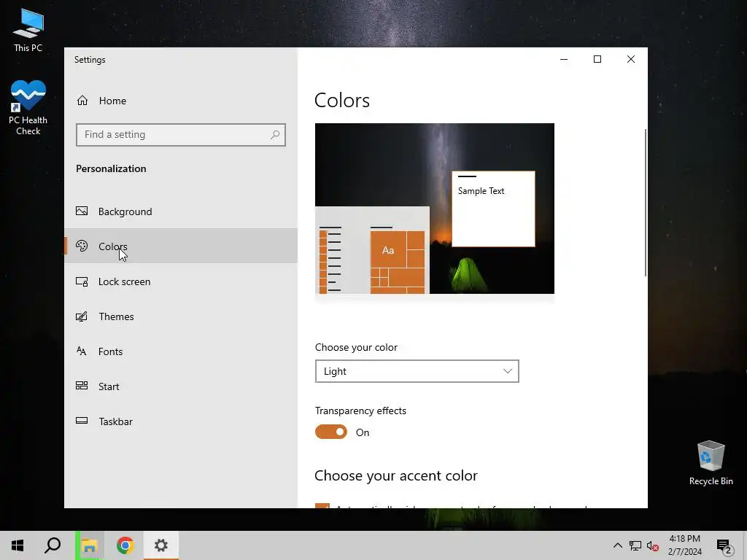Turn off Transparency effects toggle
The image size is (747, 560).
331,432
